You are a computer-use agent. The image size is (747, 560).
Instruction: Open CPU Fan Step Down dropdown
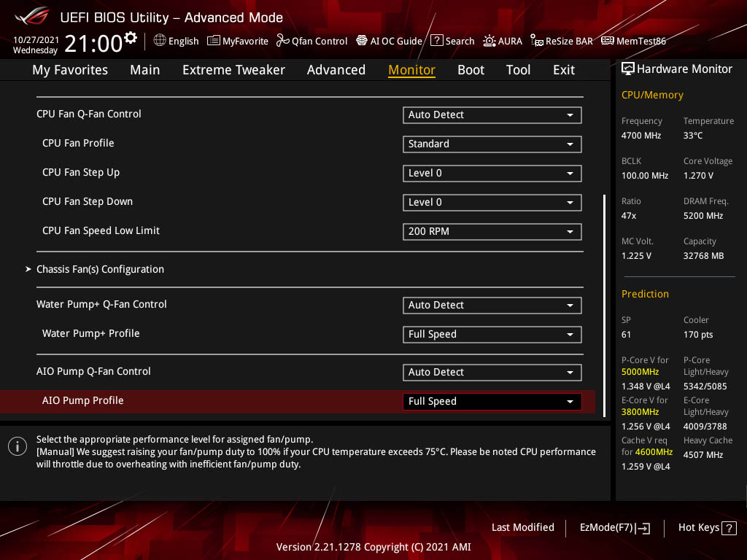click(492, 203)
